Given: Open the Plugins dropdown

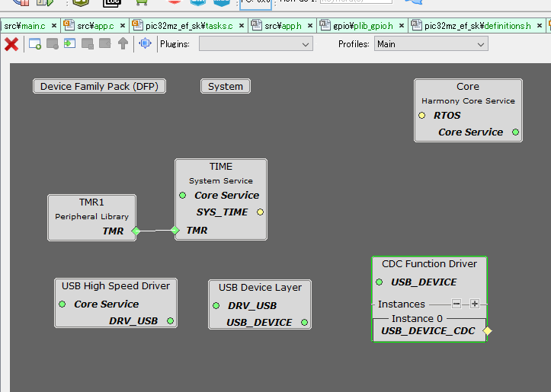Looking at the screenshot, I should [255, 44].
